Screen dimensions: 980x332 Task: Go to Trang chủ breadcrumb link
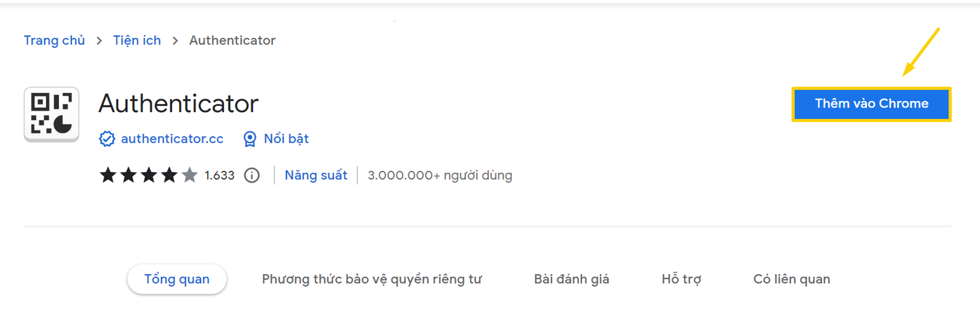(54, 40)
